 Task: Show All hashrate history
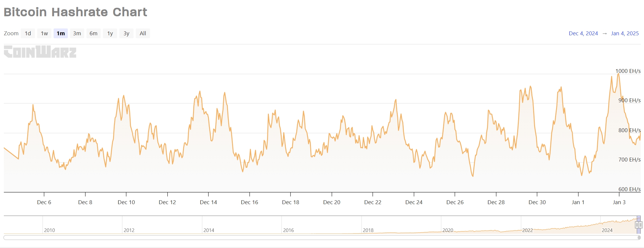(x=143, y=33)
